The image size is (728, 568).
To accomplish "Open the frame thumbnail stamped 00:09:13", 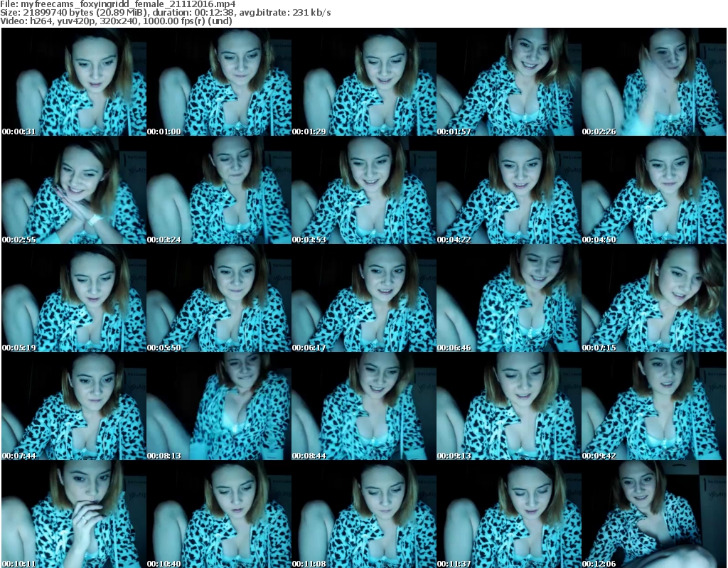I will (508, 406).
